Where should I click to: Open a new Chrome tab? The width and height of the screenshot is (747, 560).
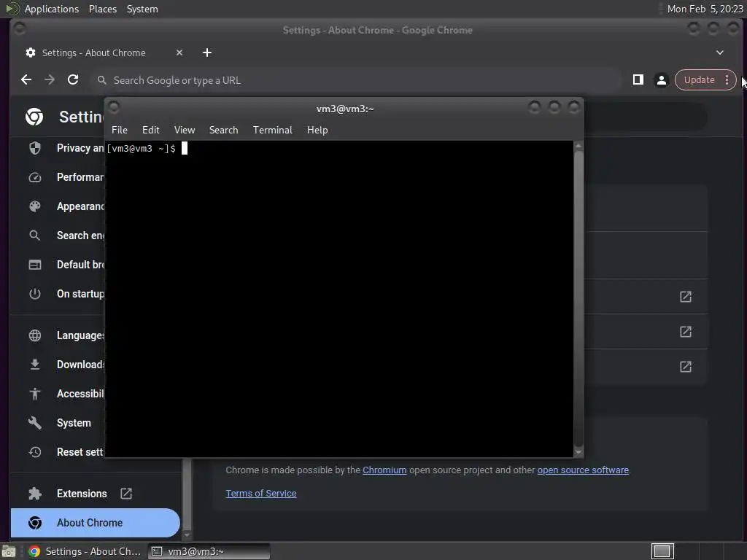[206, 52]
